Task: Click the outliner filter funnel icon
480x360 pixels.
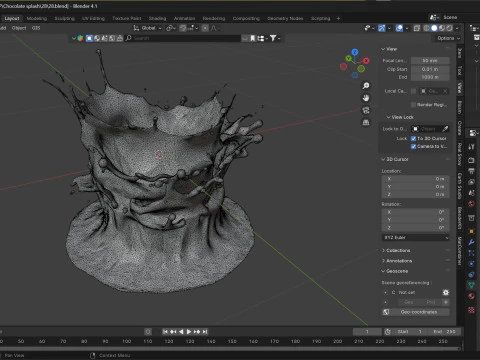Action: click(273, 38)
